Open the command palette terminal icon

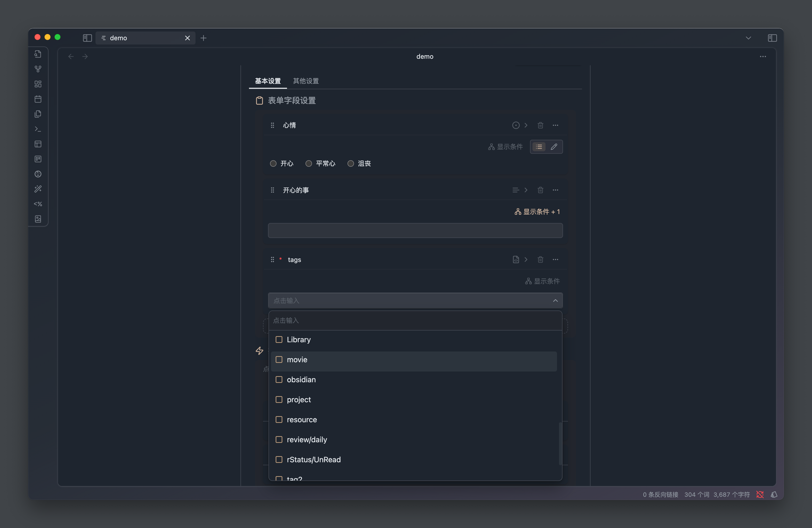[x=38, y=129]
